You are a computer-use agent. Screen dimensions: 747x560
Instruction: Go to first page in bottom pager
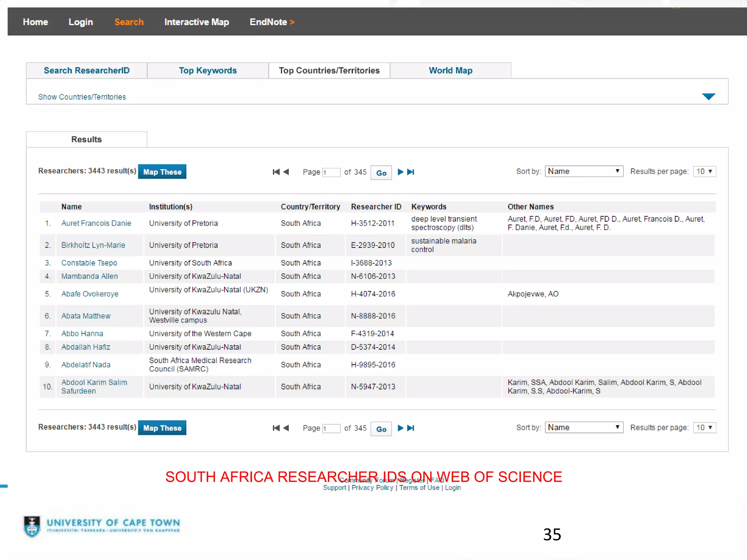[276, 428]
